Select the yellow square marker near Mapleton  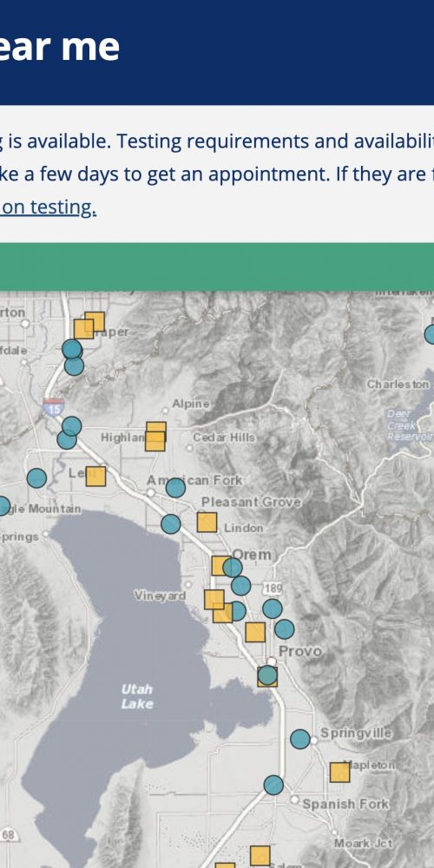[340, 773]
